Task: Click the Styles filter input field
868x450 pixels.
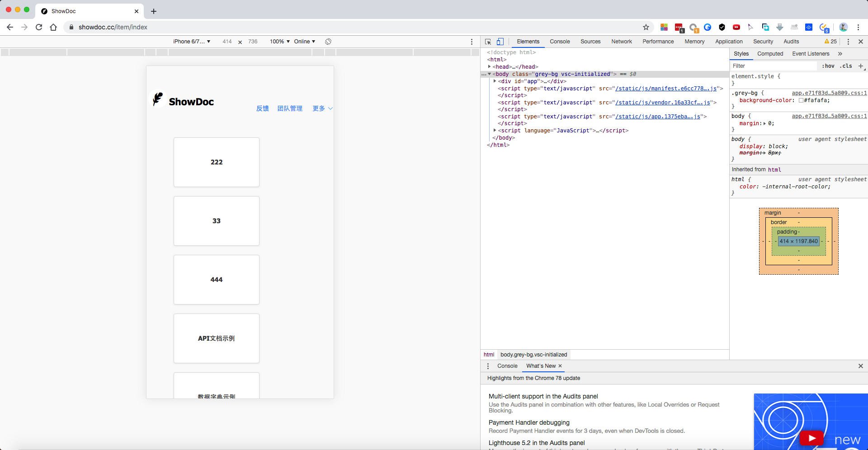Action: 773,66
